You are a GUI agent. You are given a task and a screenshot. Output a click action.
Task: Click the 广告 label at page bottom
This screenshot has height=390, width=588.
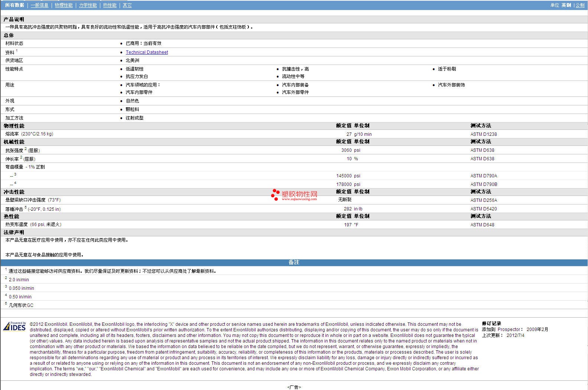(x=294, y=387)
